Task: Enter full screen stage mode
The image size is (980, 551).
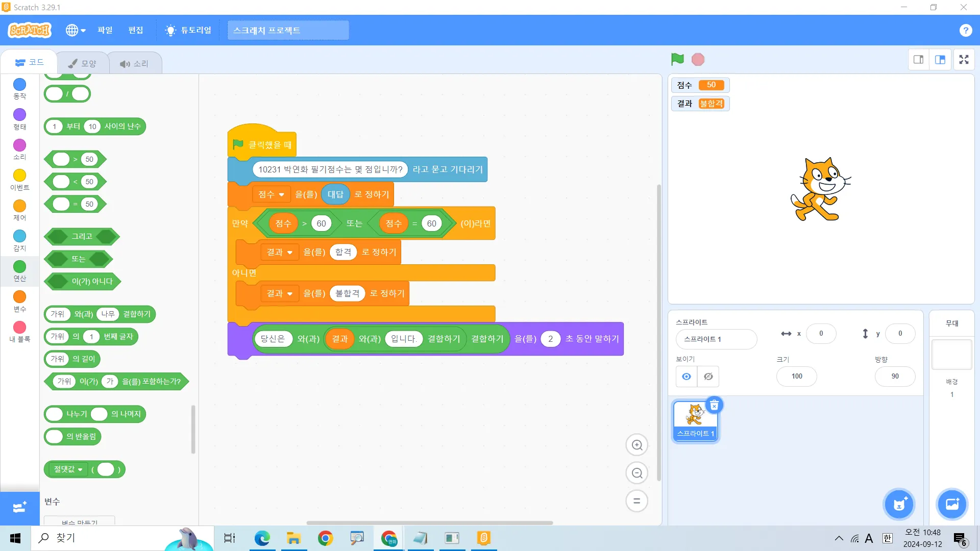Action: click(964, 60)
